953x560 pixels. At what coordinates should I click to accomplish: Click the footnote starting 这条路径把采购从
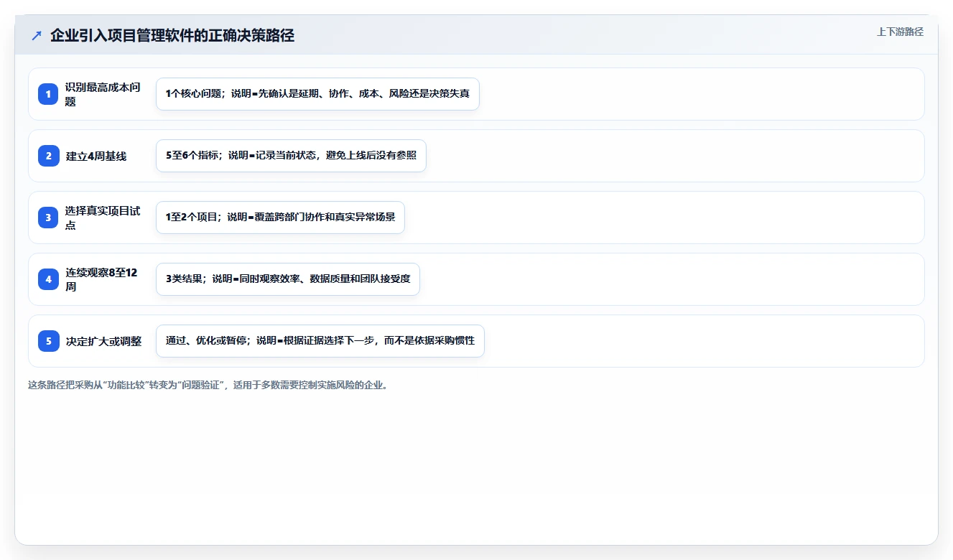[209, 385]
